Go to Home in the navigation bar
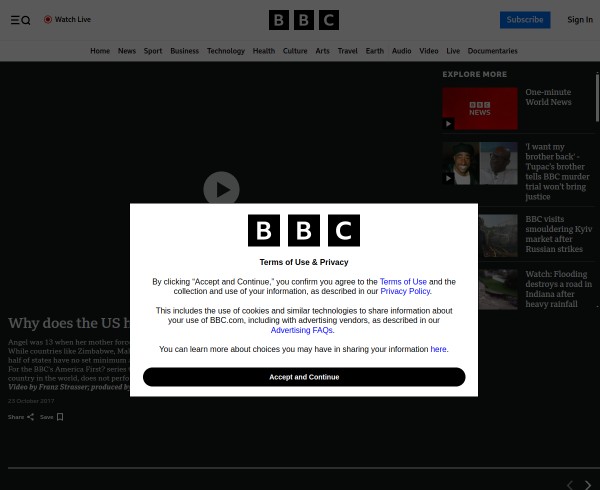Screen dimensions: 600x490 100,51
